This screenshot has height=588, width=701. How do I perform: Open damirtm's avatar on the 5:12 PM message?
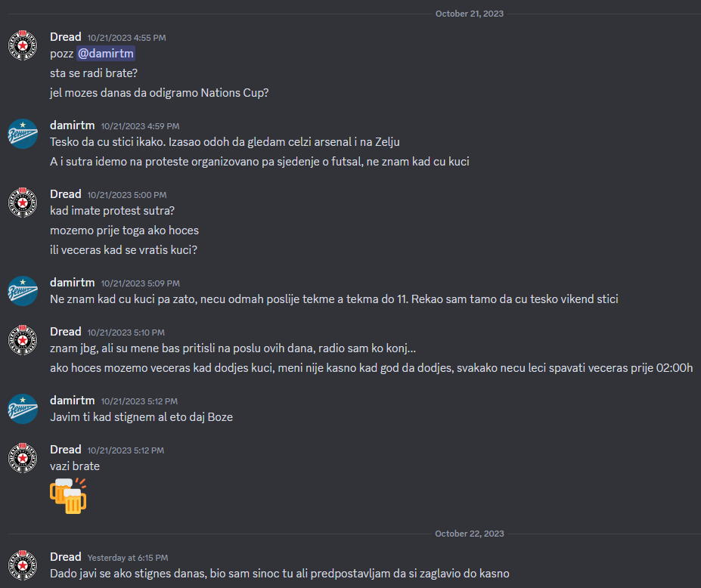pyautogui.click(x=23, y=409)
